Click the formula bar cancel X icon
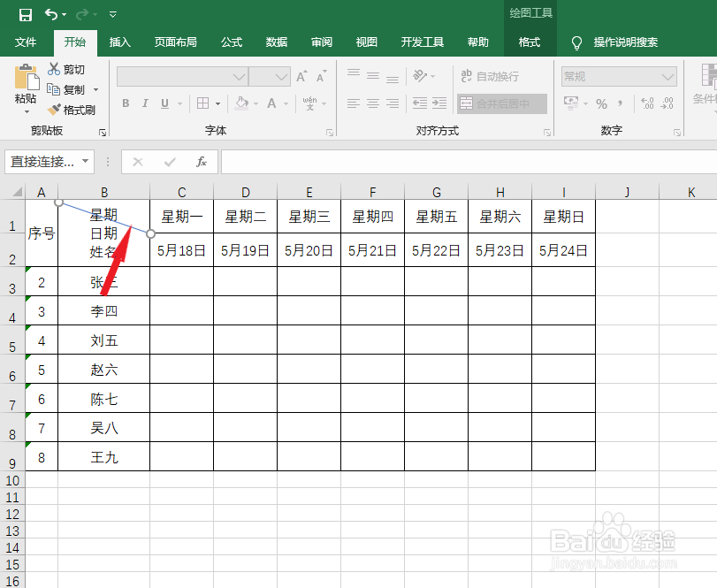 138,162
